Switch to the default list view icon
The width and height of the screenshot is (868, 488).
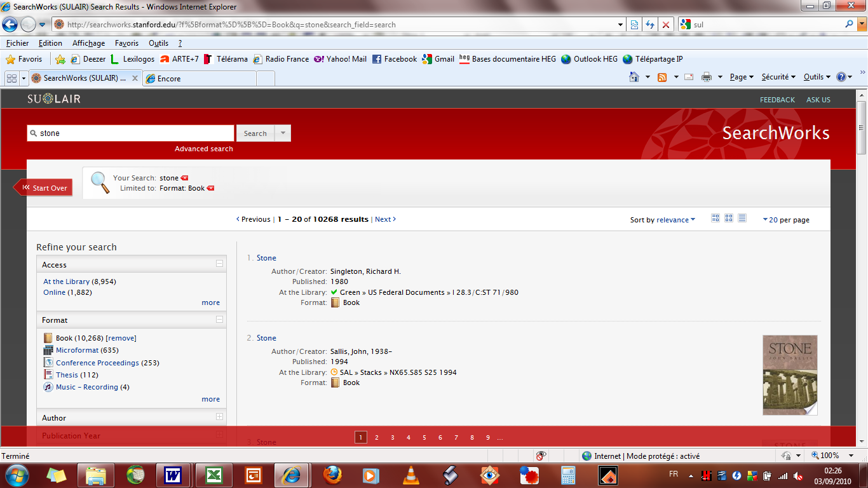tap(715, 218)
